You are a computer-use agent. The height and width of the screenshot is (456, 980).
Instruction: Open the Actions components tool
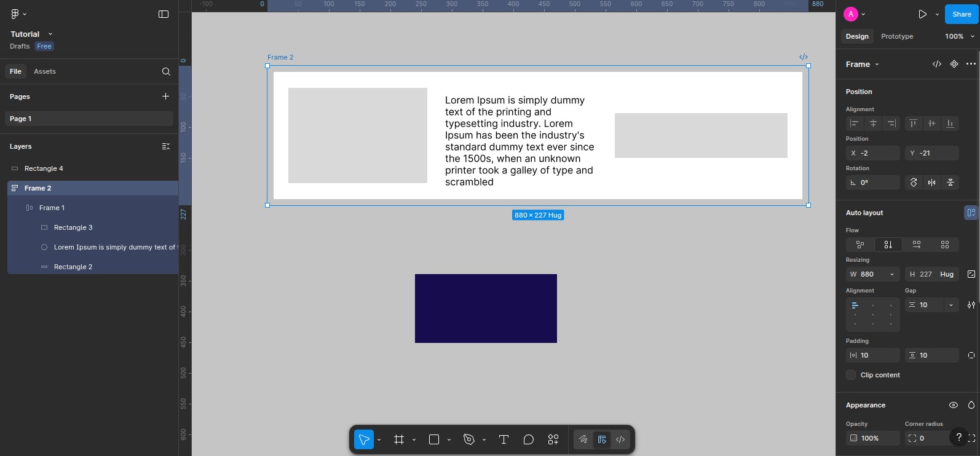[553, 439]
